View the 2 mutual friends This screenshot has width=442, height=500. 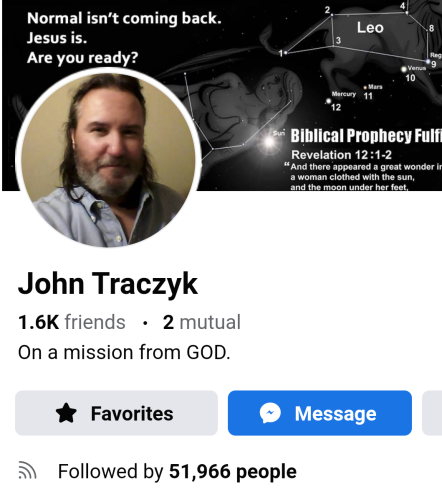pyautogui.click(x=202, y=322)
